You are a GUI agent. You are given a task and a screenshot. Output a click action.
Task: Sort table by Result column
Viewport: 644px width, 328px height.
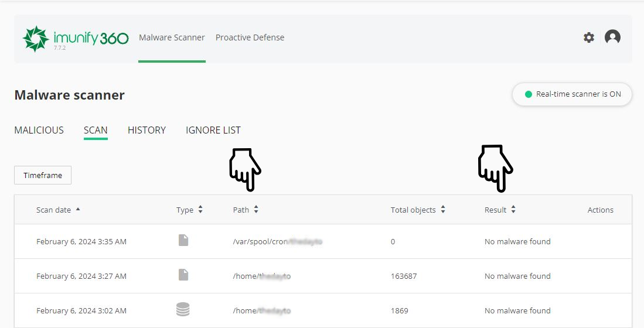coord(513,210)
